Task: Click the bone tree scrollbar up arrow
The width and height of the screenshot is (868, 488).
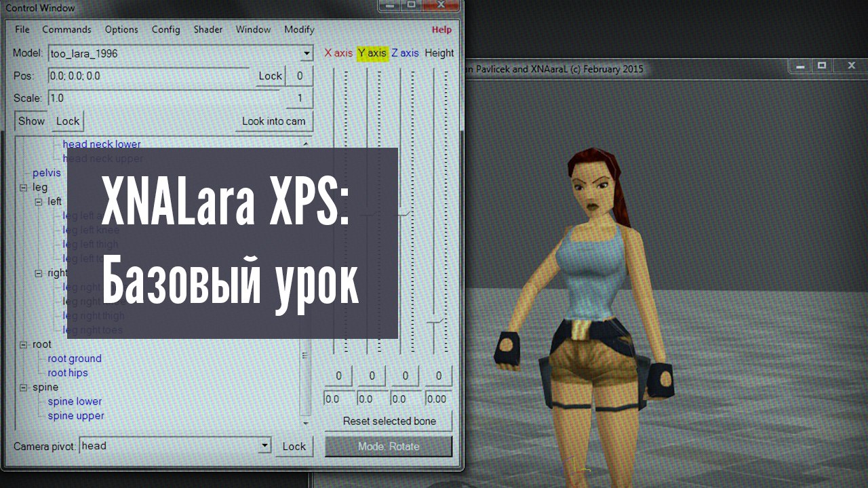Action: click(306, 143)
